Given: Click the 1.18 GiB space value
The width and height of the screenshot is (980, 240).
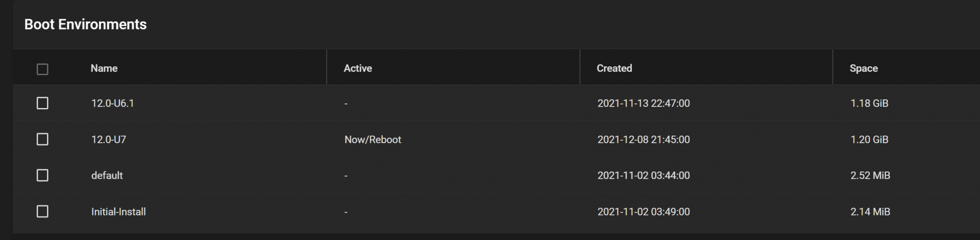Looking at the screenshot, I should (x=869, y=103).
